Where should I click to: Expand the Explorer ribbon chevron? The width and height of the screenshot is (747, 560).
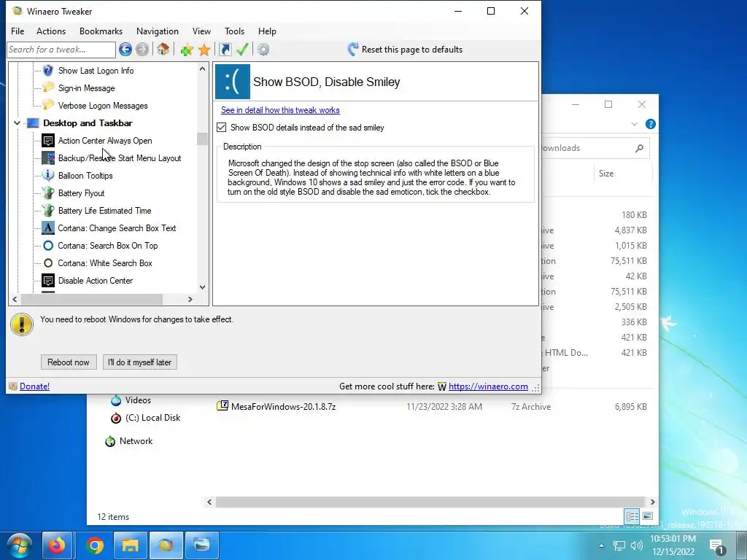[634, 124]
